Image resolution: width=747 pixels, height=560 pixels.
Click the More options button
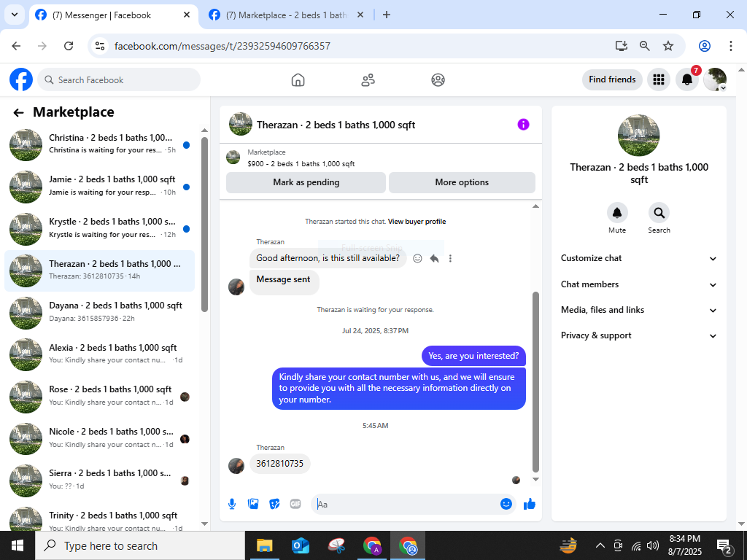pyautogui.click(x=462, y=182)
